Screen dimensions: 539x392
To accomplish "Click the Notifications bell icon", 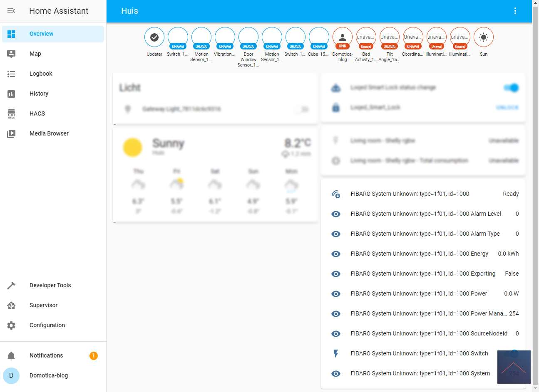I will coord(11,355).
